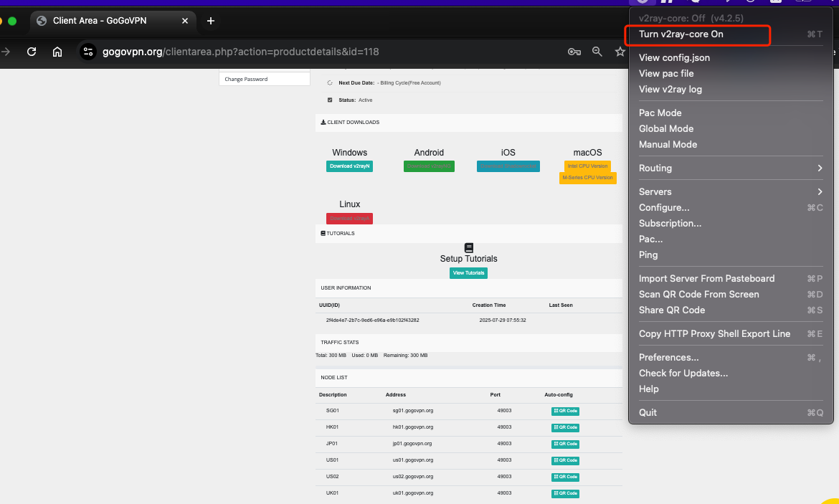This screenshot has height=504, width=839.
Task: Expand the Servers submenu
Action: [731, 191]
